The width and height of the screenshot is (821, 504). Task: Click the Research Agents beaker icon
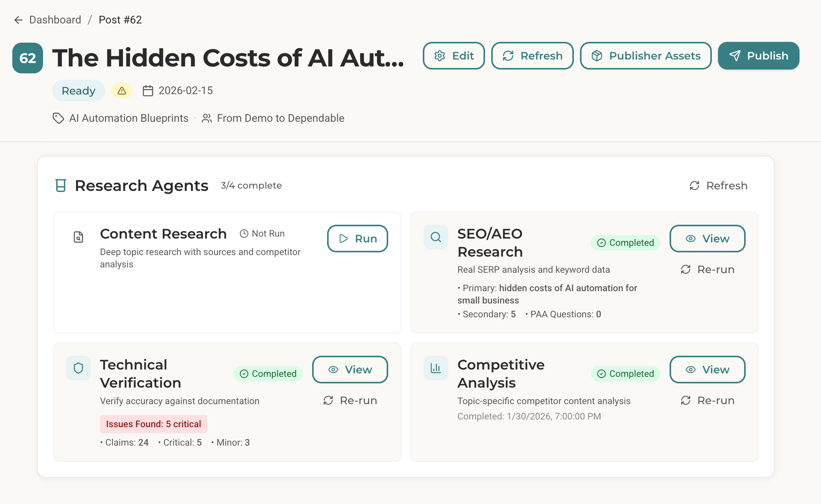click(61, 186)
